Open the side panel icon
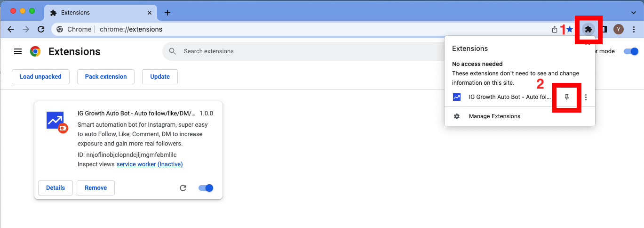 (604, 29)
